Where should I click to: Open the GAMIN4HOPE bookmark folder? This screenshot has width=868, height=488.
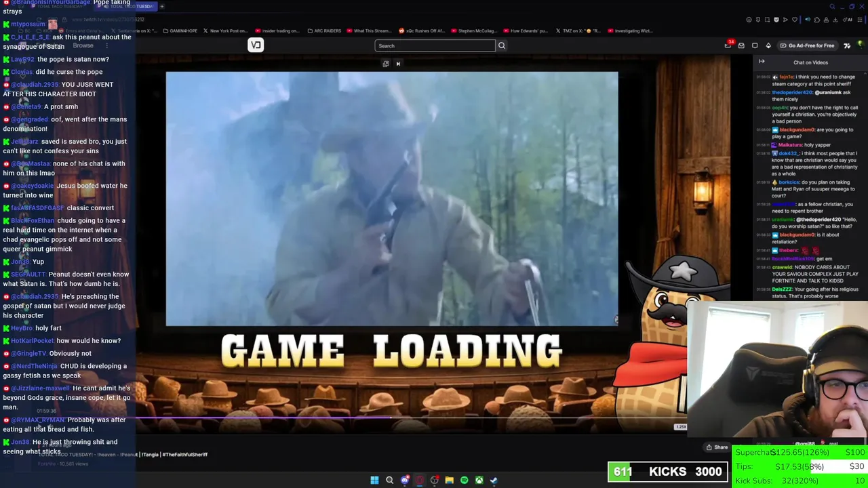[180, 30]
